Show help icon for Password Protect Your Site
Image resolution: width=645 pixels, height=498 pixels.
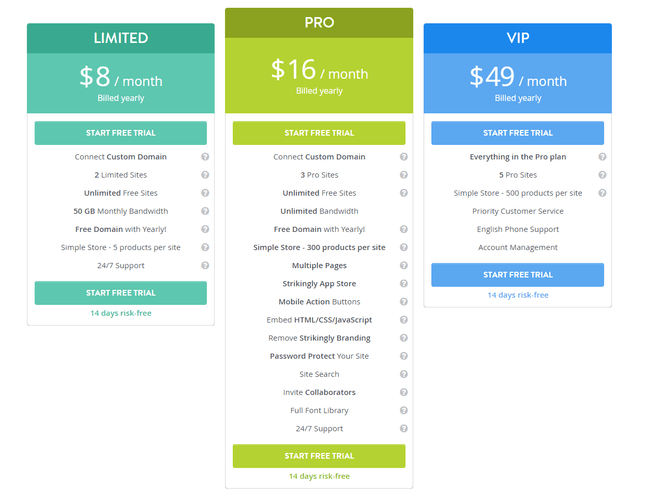(x=404, y=356)
